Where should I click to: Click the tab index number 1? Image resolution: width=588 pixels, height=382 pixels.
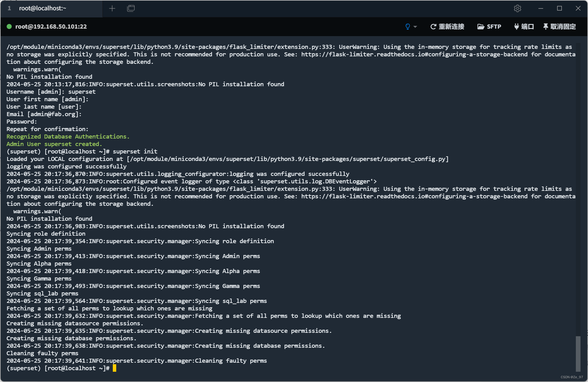(9, 8)
